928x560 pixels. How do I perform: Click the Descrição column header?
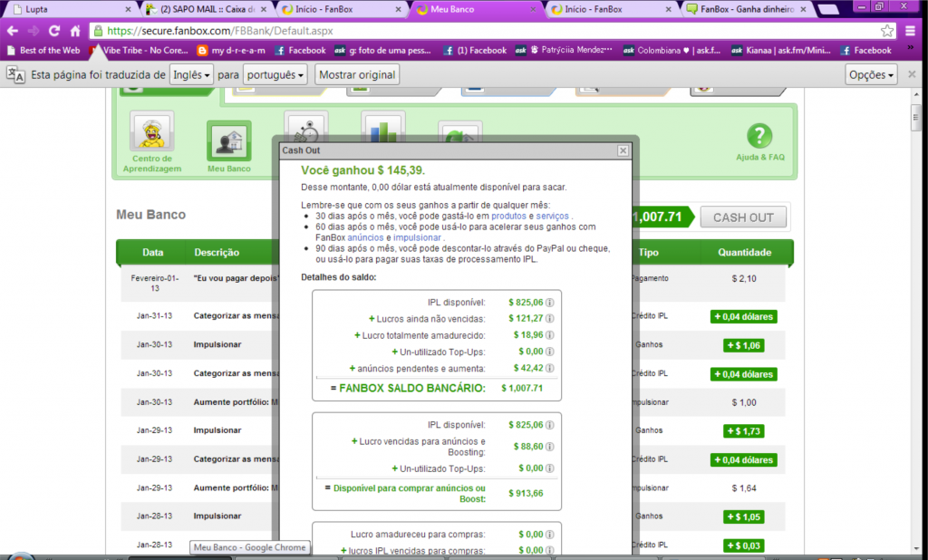pyautogui.click(x=217, y=252)
